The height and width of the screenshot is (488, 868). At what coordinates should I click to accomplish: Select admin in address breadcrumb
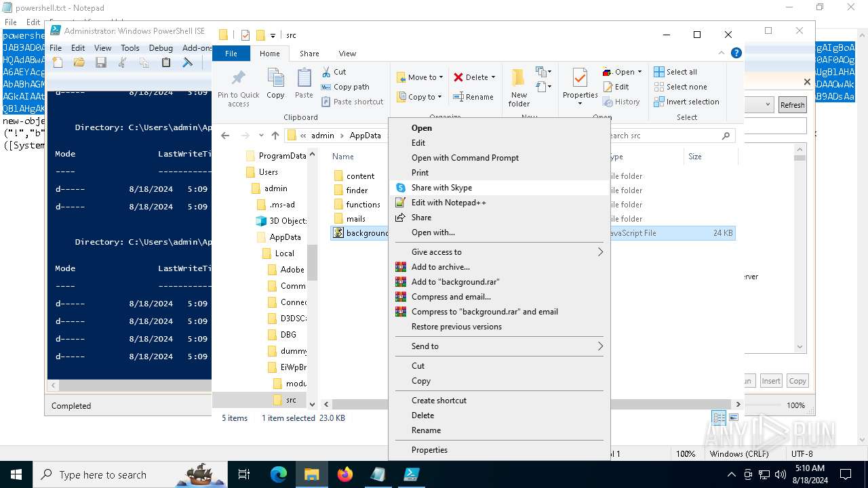[x=323, y=136]
